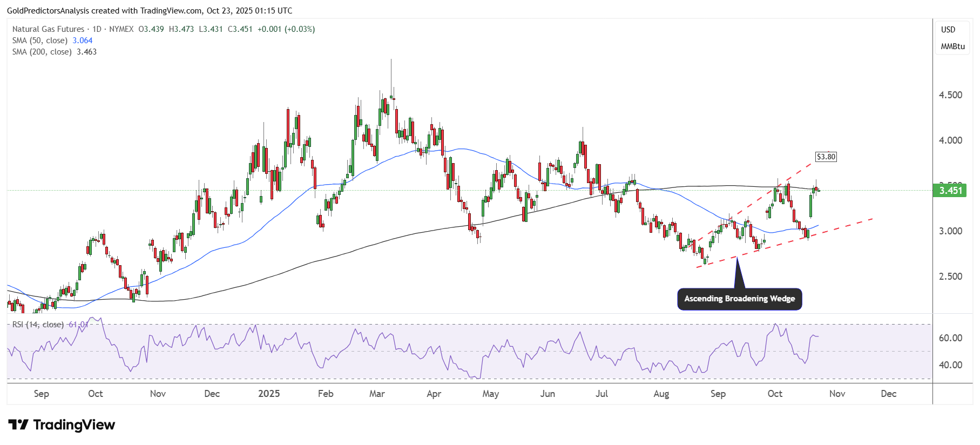Click the Jul label on time axis

tap(601, 394)
